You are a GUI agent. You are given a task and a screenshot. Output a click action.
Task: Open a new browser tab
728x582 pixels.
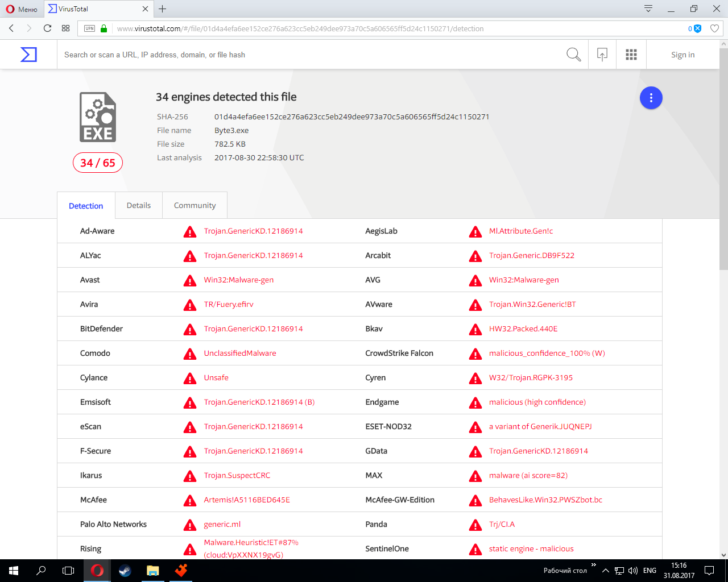pyautogui.click(x=163, y=9)
